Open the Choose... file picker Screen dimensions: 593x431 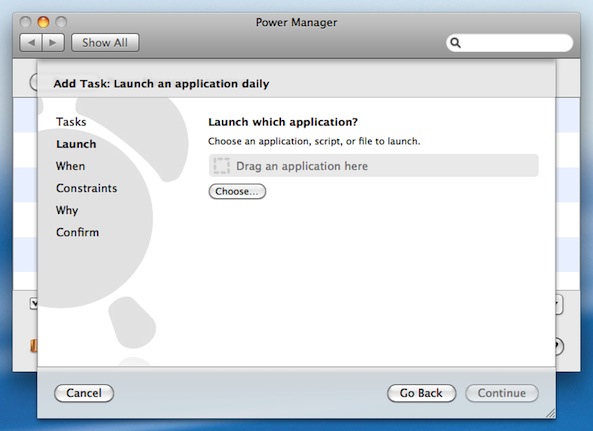[237, 191]
